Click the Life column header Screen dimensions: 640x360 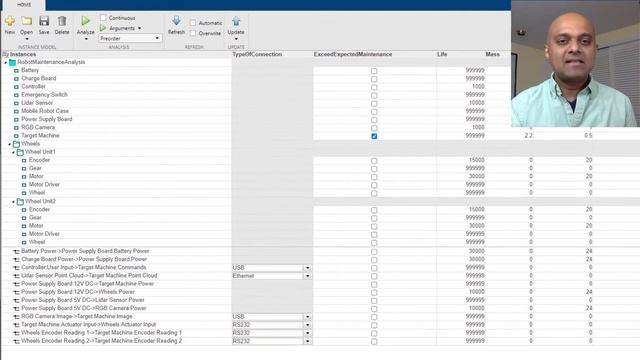(x=442, y=54)
